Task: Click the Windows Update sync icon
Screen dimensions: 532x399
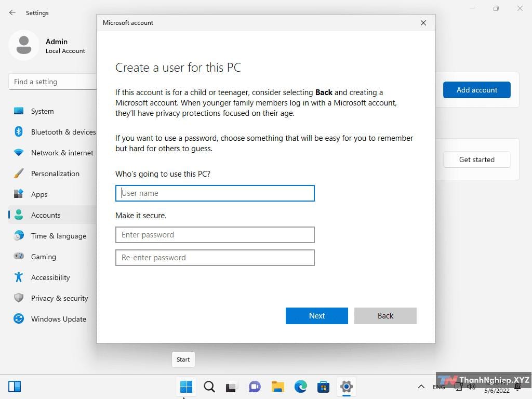Action: (x=19, y=318)
